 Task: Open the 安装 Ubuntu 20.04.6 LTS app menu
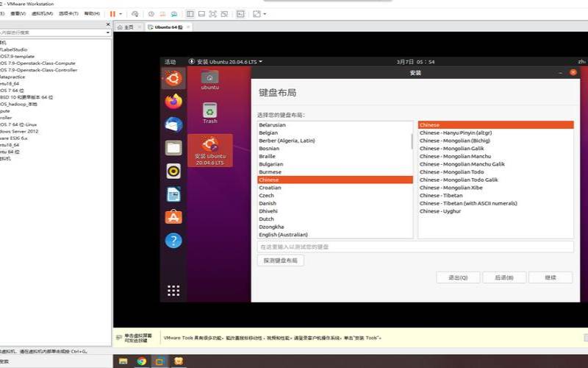tap(226, 62)
